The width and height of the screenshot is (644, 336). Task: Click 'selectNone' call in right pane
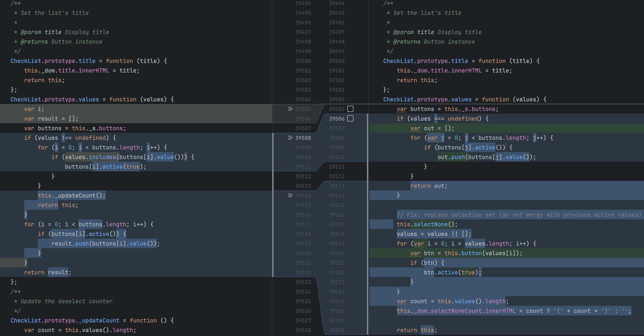click(430, 224)
